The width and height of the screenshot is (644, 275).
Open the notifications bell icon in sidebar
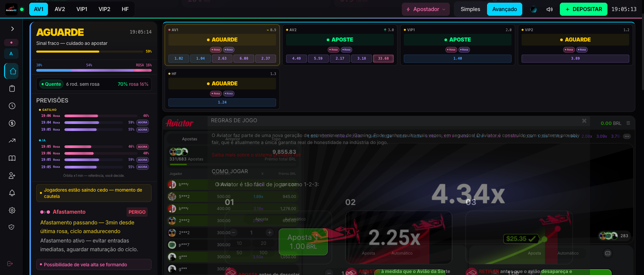[12, 193]
